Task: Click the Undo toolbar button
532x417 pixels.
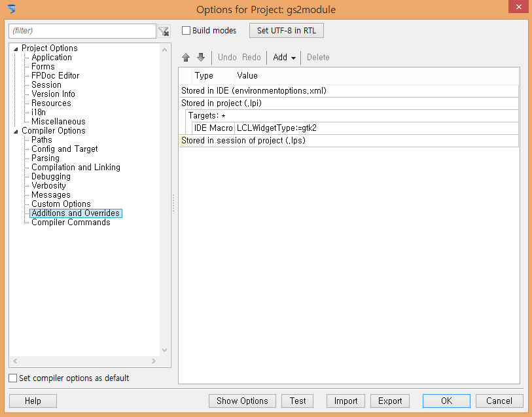Action: (x=227, y=58)
